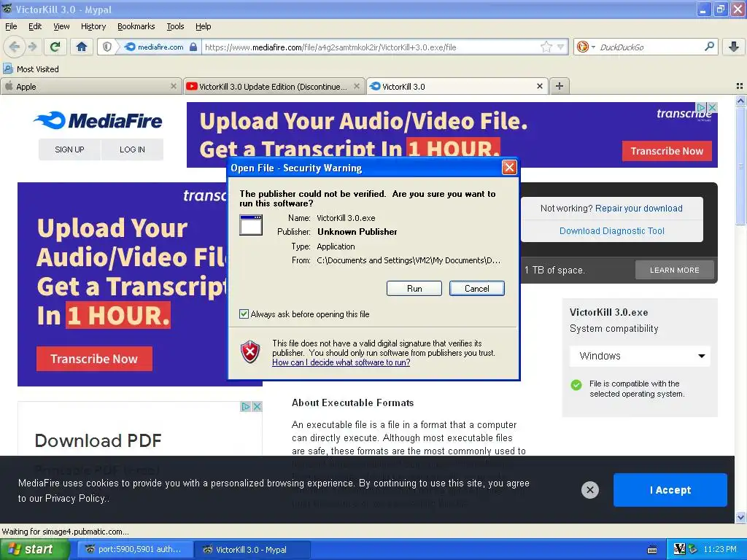Open the File menu
This screenshot has height=560, width=747.
tap(11, 26)
